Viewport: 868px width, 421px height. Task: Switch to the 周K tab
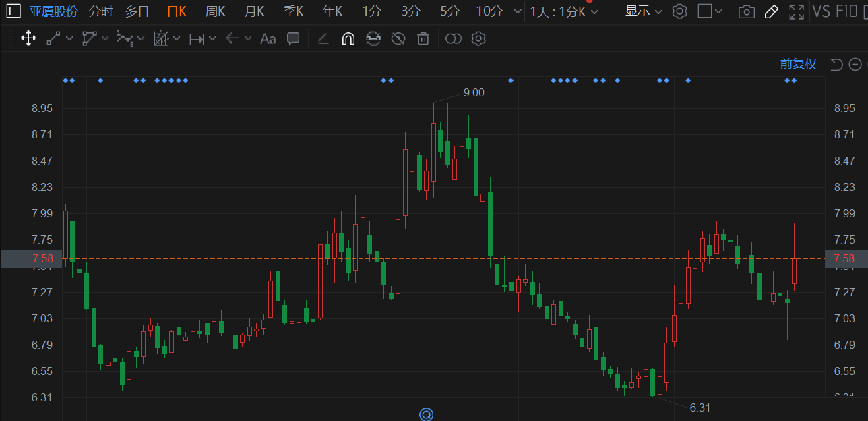(216, 11)
